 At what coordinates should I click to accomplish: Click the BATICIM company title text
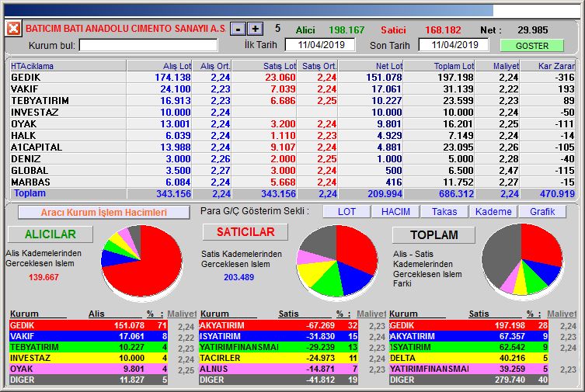(x=125, y=29)
